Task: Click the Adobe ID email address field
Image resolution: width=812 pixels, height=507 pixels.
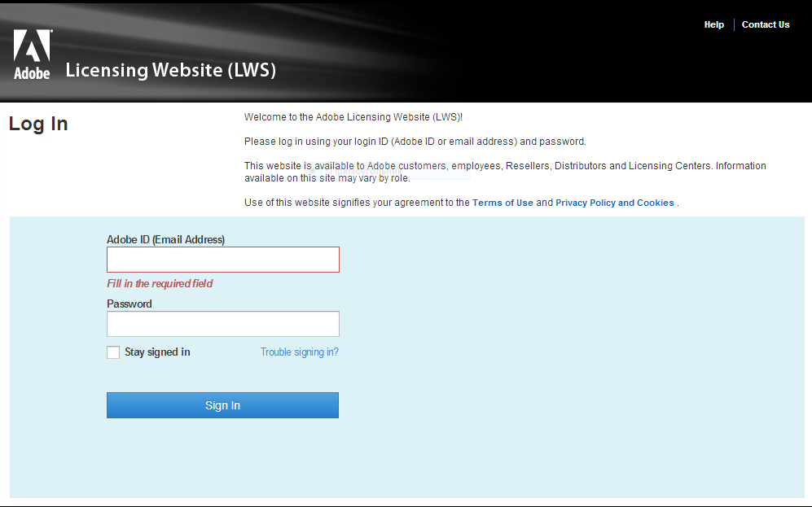Action: click(222, 260)
